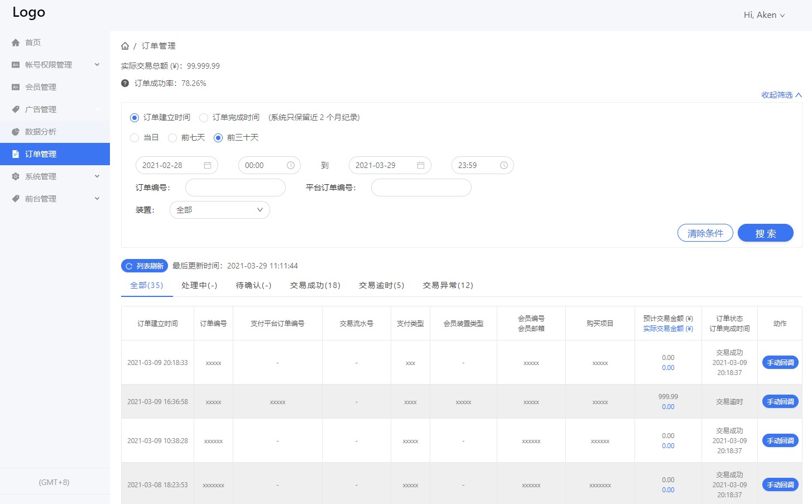This screenshot has height=504, width=812.
Task: Click the 订单编号 input field
Action: [x=236, y=188]
